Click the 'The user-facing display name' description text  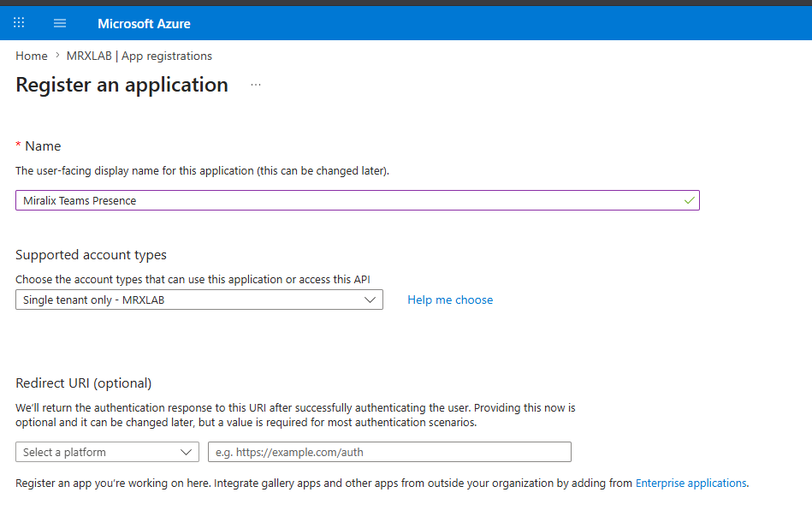click(x=203, y=171)
